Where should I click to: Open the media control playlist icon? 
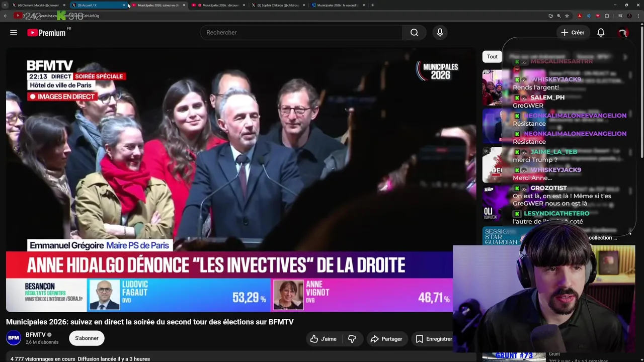pos(619,16)
